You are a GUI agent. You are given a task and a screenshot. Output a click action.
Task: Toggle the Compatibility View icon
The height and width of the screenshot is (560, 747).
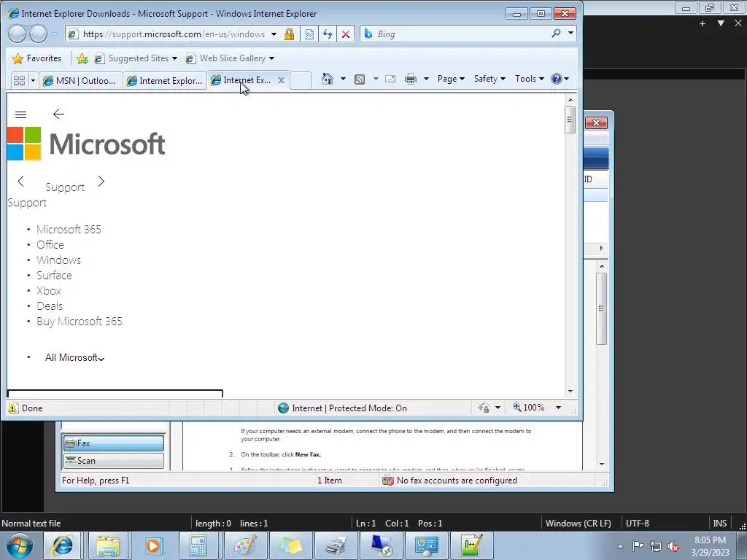click(x=309, y=34)
